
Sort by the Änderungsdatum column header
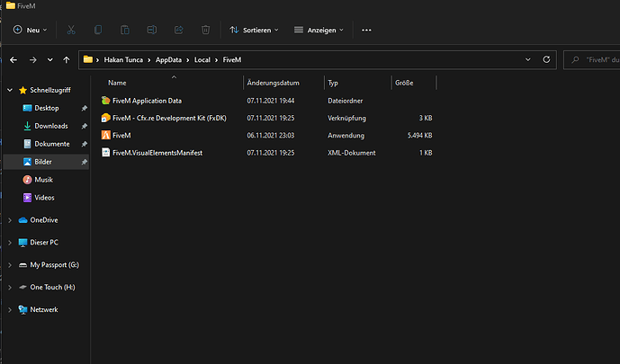[x=272, y=83]
